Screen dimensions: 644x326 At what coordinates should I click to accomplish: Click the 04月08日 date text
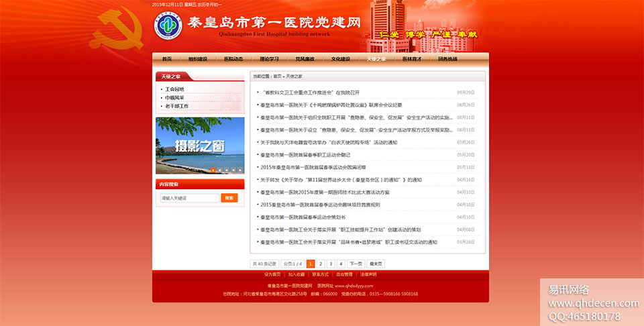466,230
